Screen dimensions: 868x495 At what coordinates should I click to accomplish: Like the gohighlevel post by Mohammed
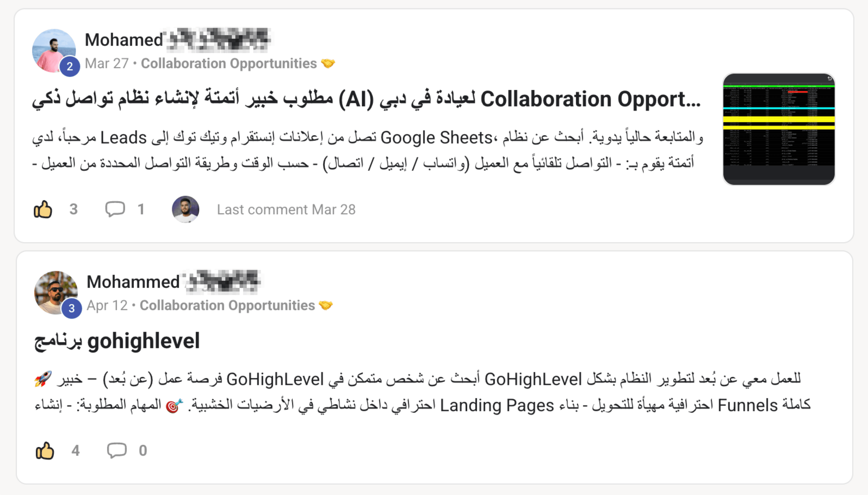click(45, 451)
